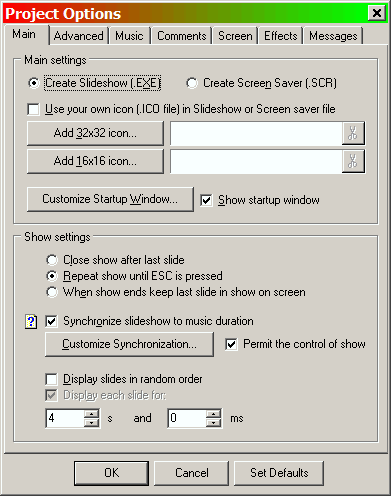Click the scissors icon beside 16x16 icon field
The image size is (391, 496).
click(353, 161)
